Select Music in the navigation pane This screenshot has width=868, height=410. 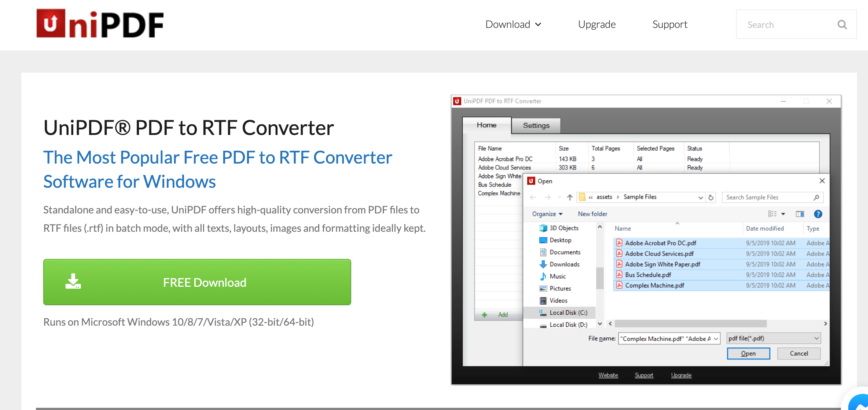click(553, 277)
